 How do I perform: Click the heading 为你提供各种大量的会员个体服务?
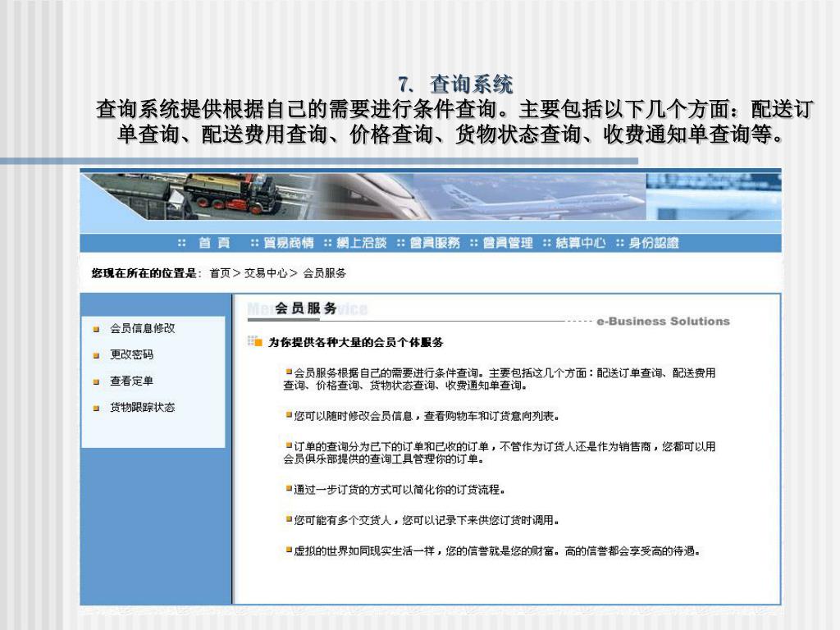tap(356, 342)
